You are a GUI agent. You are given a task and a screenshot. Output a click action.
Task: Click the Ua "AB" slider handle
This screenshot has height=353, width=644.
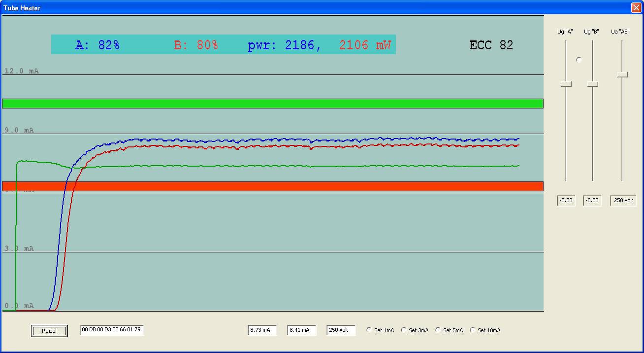coord(622,74)
